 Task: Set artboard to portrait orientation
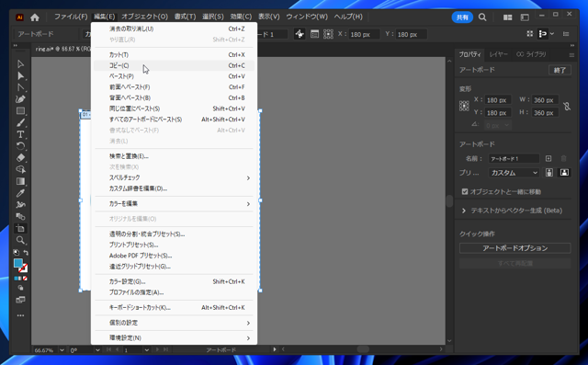tap(549, 173)
